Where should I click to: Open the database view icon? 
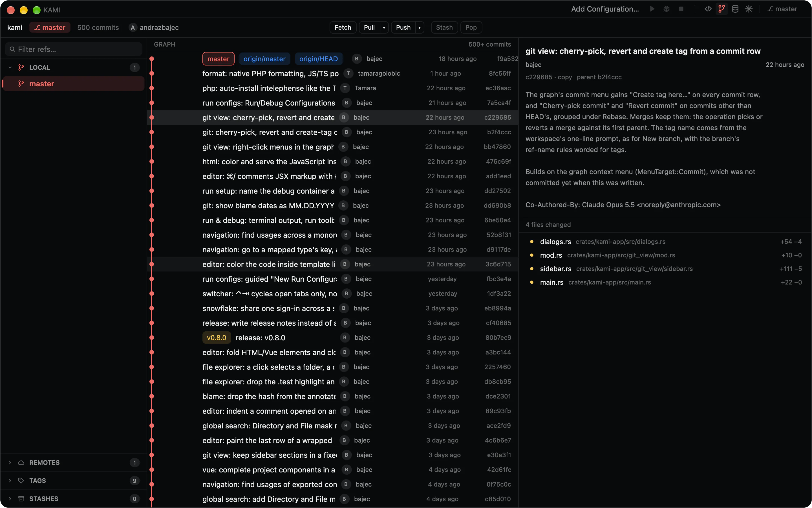point(735,9)
